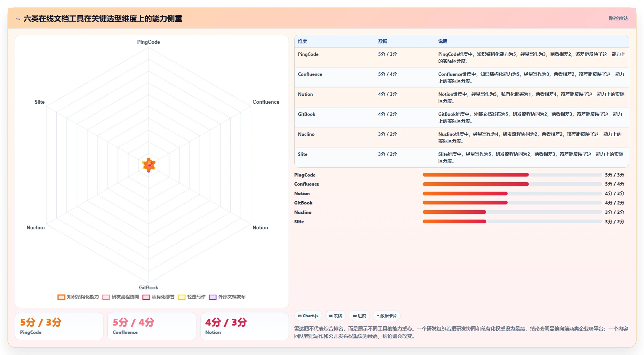This screenshot has height=355, width=644.
Task: Click the Notion维度中 description cell
Action: pyautogui.click(x=532, y=97)
